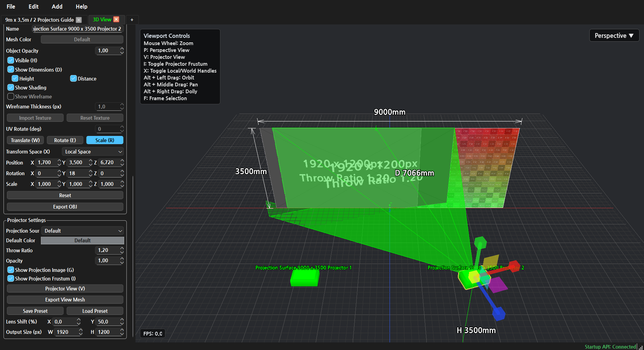Click Scale (R) mode button
The image size is (644, 350).
pos(105,140)
